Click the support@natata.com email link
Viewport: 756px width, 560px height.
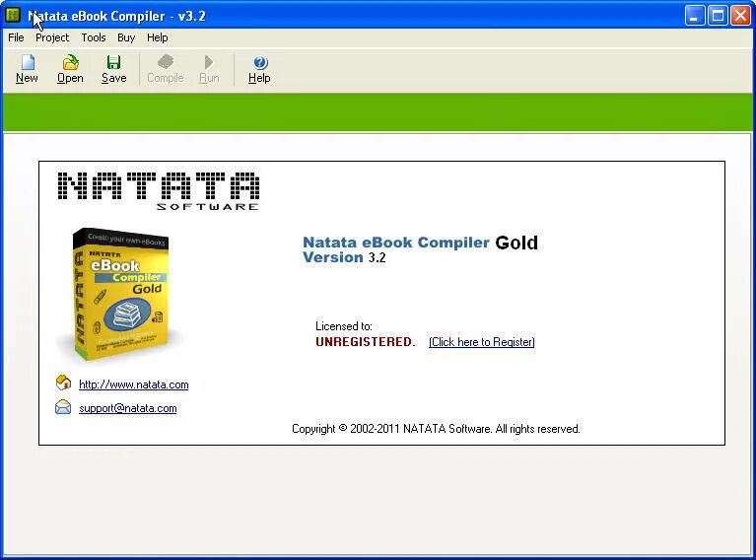click(x=128, y=408)
